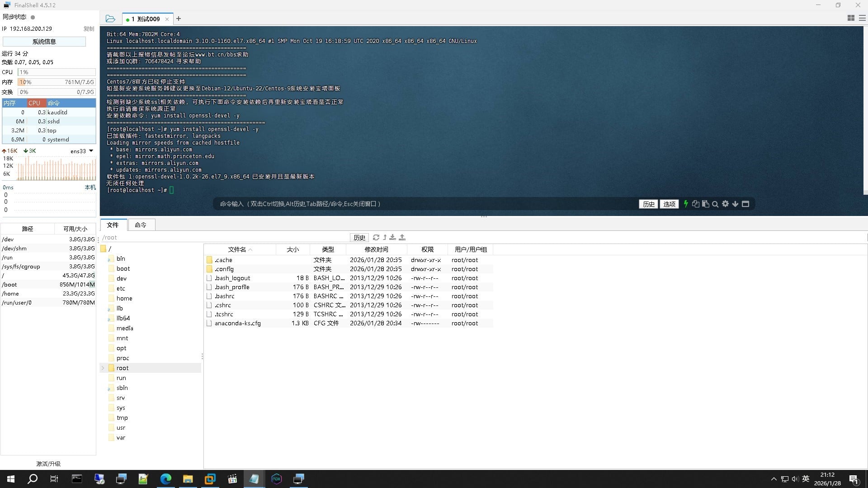Screen dimensions: 868x488
Task: Toggle the sync status indicator dot
Action: click(x=33, y=17)
